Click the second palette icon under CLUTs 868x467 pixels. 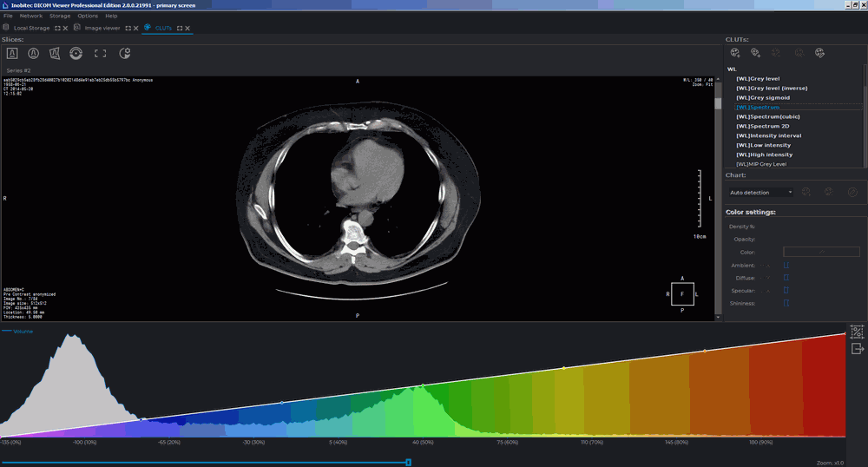[756, 53]
